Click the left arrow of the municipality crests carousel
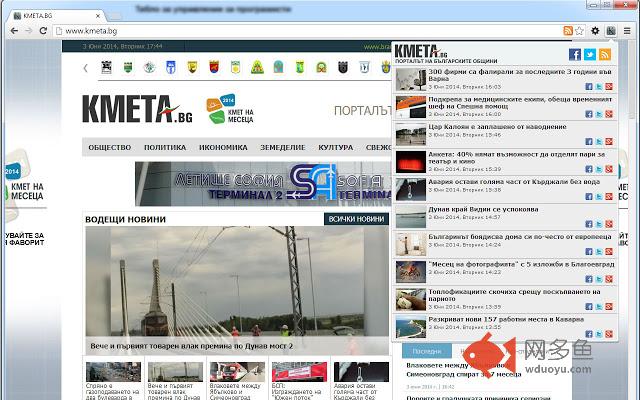This screenshot has height=400, width=640. click(85, 68)
